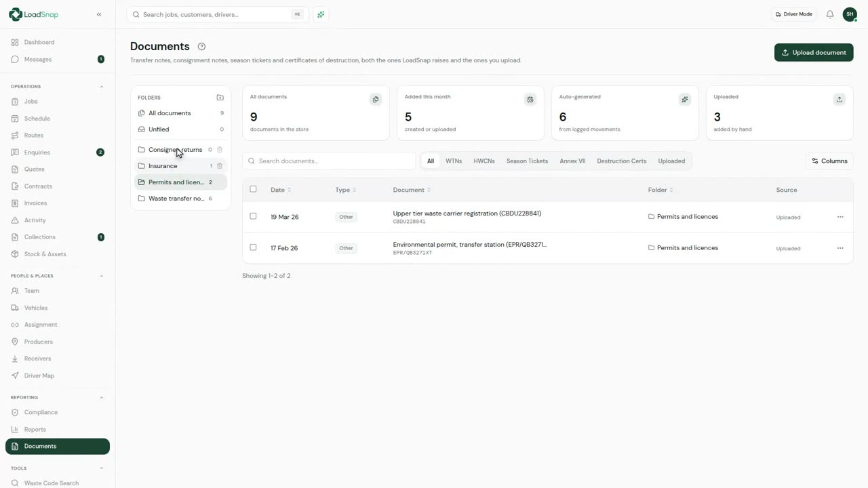Switch to Driver Mode
The image size is (868, 488).
pos(793,14)
